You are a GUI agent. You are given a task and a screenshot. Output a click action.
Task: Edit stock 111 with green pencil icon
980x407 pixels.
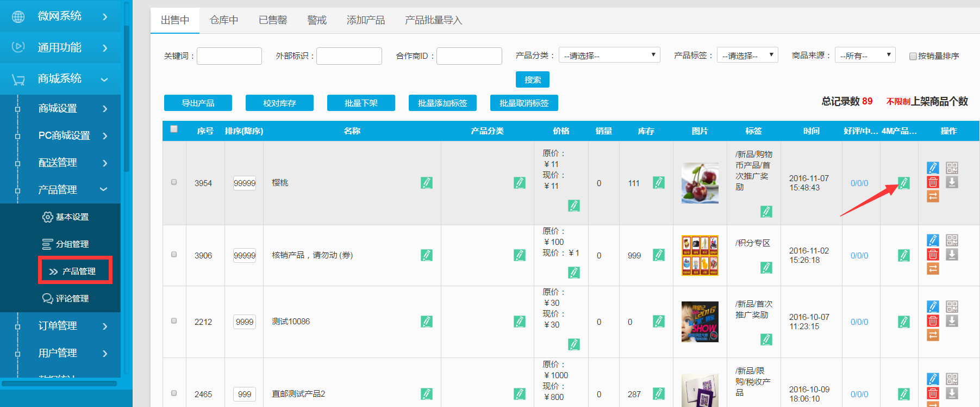(659, 183)
